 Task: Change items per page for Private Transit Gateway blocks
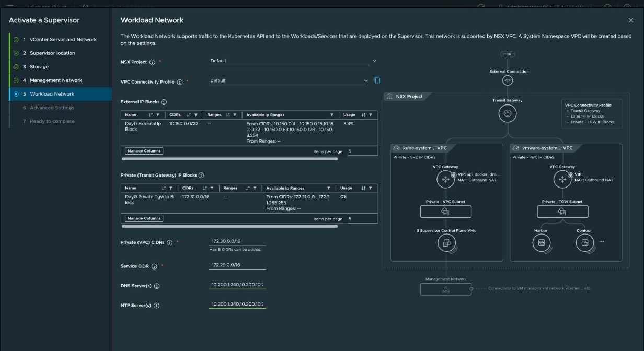click(x=363, y=219)
